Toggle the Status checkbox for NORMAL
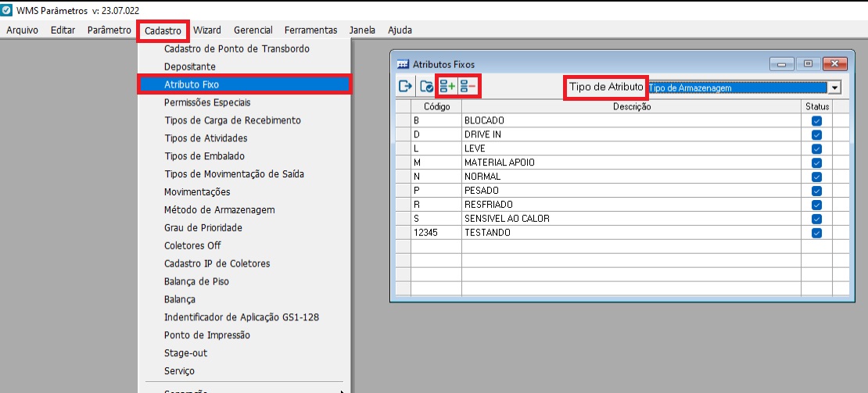The height and width of the screenshot is (393, 868). point(816,177)
